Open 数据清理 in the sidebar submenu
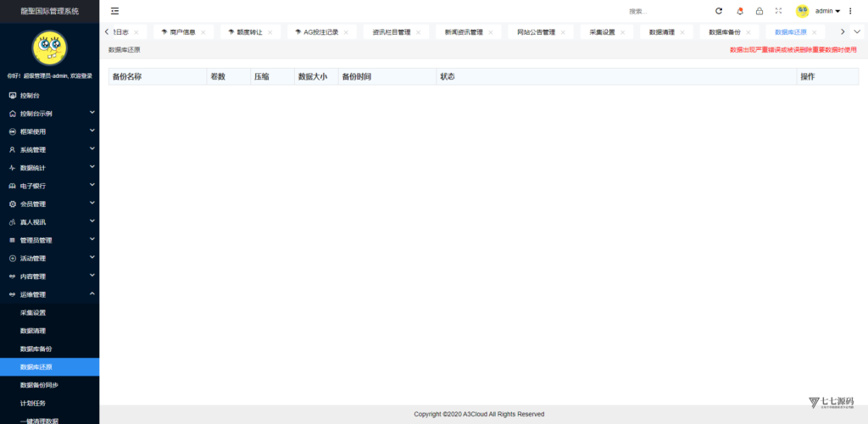 click(50, 331)
